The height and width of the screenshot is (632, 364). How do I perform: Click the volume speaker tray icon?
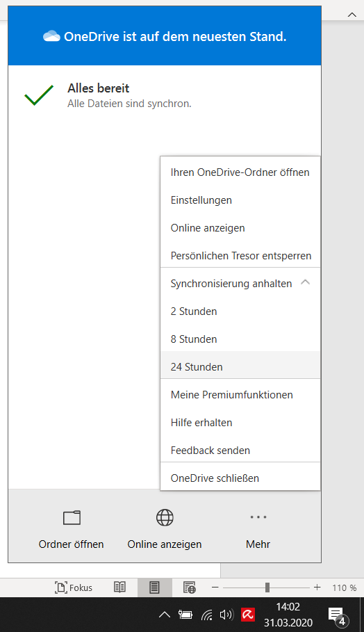pyautogui.click(x=226, y=615)
